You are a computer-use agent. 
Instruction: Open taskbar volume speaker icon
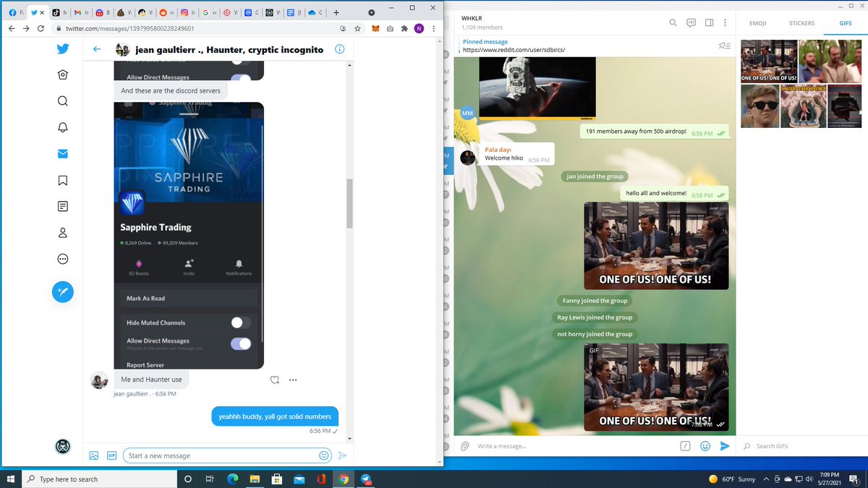click(809, 479)
